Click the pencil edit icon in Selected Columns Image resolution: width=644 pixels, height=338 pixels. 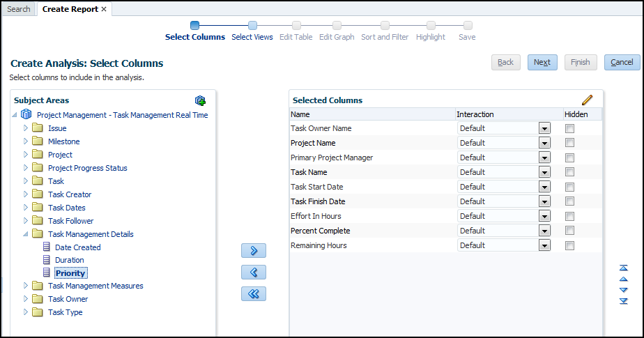click(x=587, y=100)
